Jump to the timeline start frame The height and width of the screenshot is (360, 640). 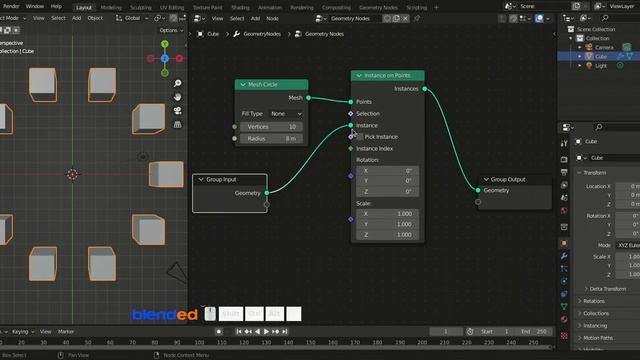click(239, 331)
